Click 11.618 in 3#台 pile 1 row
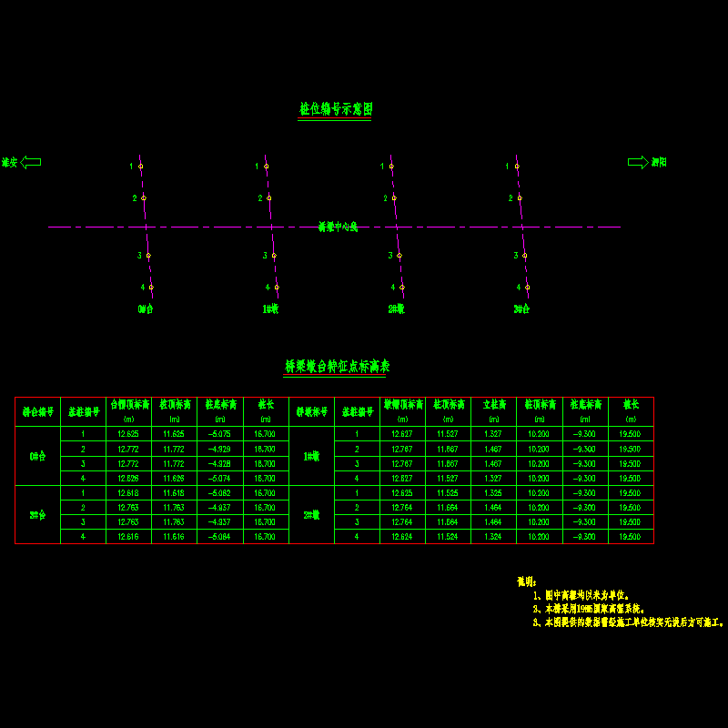728x728 pixels. (174, 493)
